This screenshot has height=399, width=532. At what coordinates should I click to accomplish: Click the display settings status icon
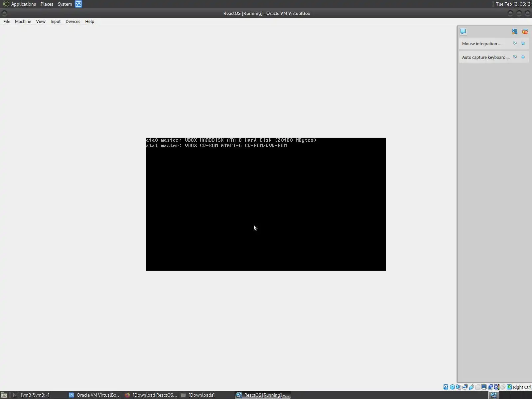click(484, 387)
